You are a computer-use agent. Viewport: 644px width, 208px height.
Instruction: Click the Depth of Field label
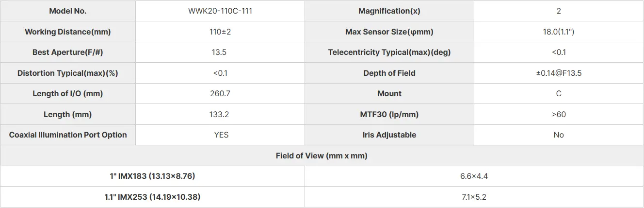click(389, 73)
